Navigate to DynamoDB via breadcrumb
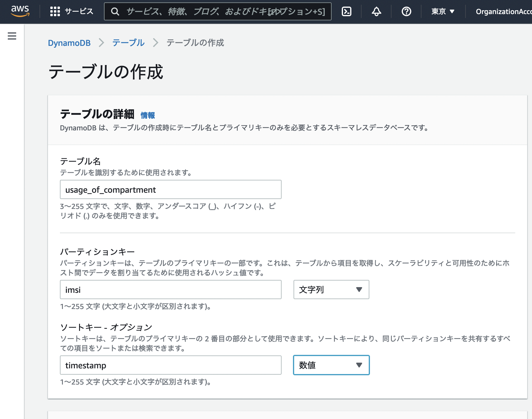Image resolution: width=532 pixels, height=419 pixels. [69, 43]
